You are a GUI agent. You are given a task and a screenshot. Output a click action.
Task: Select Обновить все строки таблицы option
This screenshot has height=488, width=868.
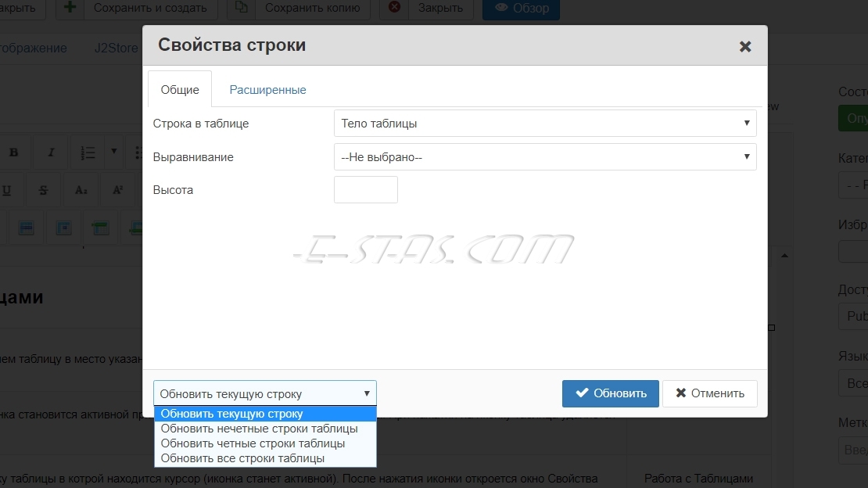coord(265,458)
